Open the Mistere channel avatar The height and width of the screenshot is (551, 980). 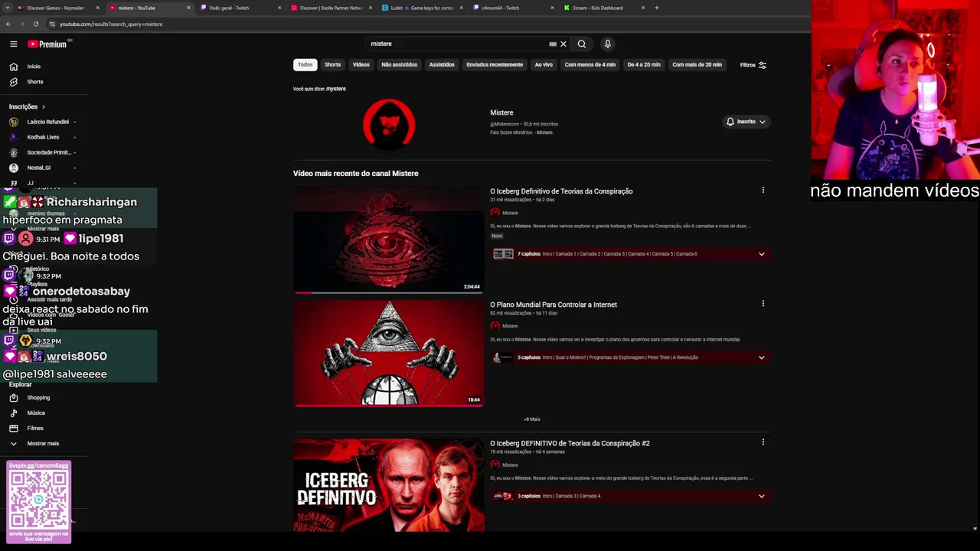[389, 123]
